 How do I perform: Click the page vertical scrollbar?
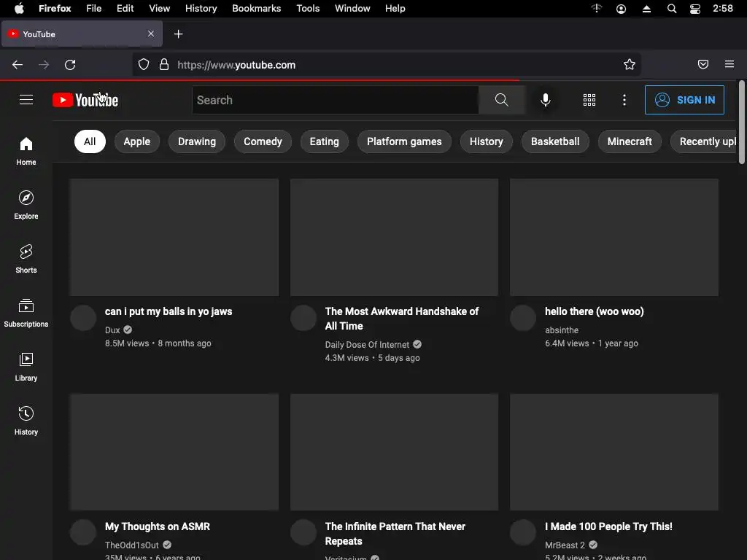741,122
